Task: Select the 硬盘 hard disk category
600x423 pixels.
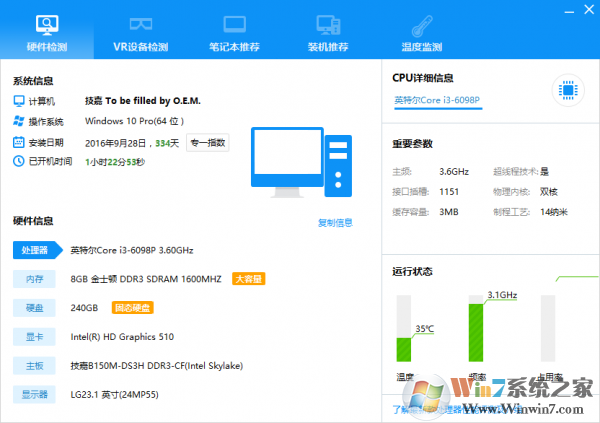Action: [x=34, y=308]
